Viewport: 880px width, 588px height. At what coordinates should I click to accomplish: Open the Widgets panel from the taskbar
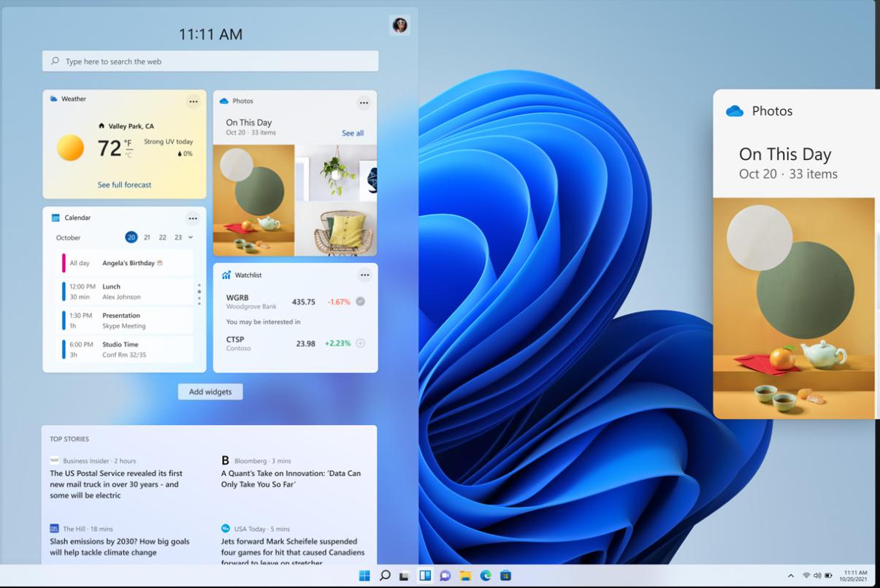pyautogui.click(x=426, y=576)
